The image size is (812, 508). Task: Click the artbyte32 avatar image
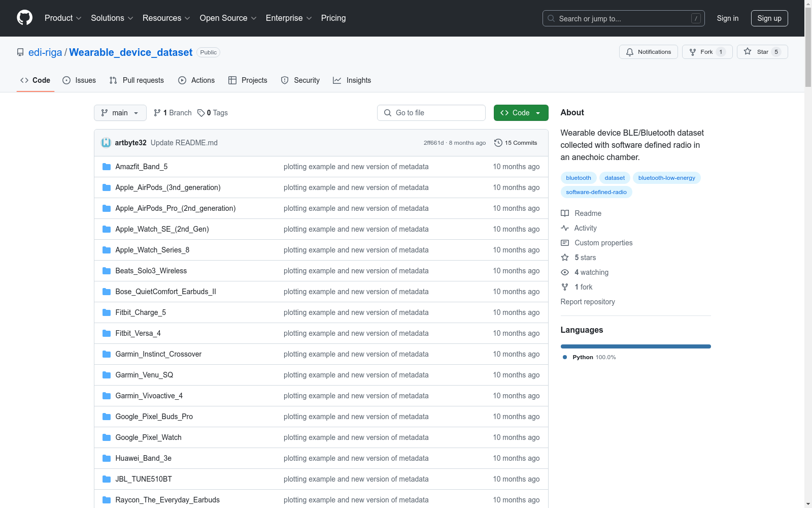106,143
